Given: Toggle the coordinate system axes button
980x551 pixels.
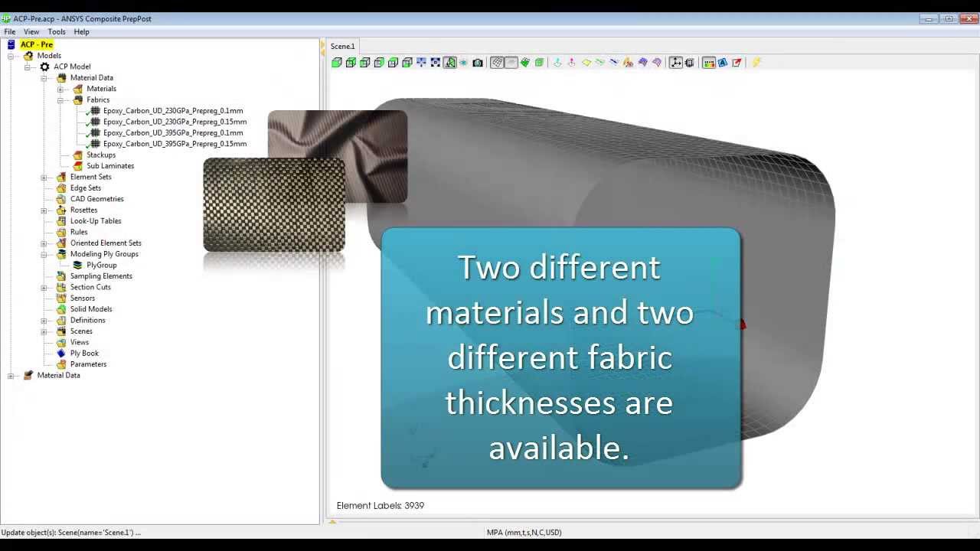Looking at the screenshot, I should 676,63.
